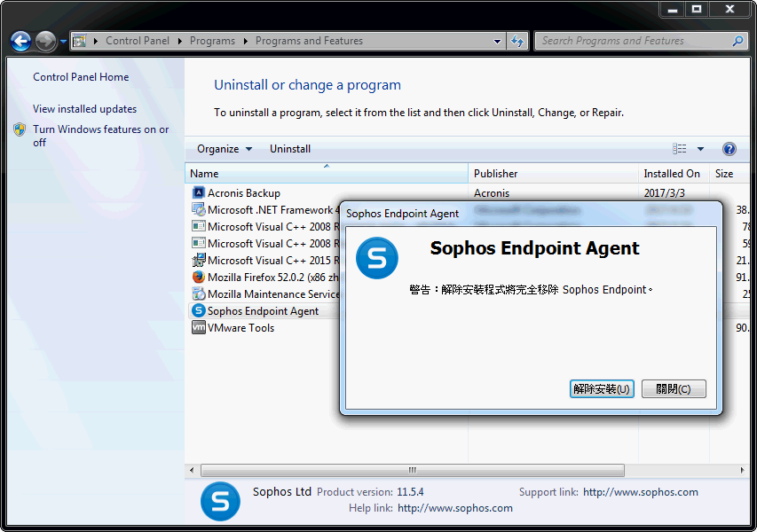Select Programs and Features breadcrumb
This screenshot has width=757, height=532.
(x=309, y=41)
